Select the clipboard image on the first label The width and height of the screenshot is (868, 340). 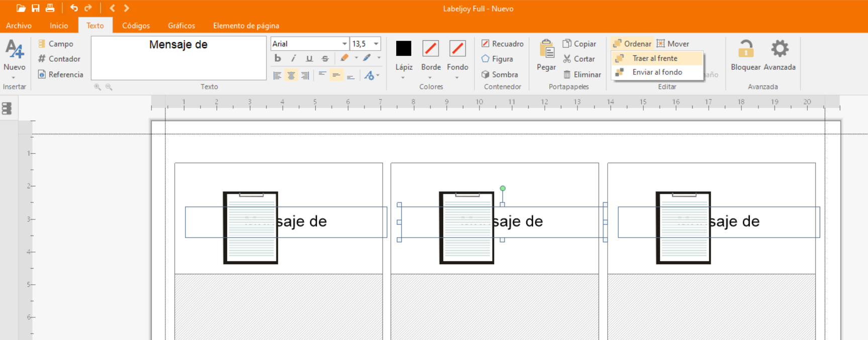[x=250, y=228]
